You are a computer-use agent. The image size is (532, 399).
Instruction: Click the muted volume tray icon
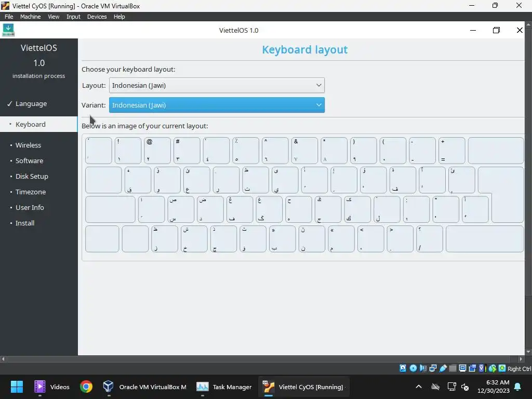(465, 387)
